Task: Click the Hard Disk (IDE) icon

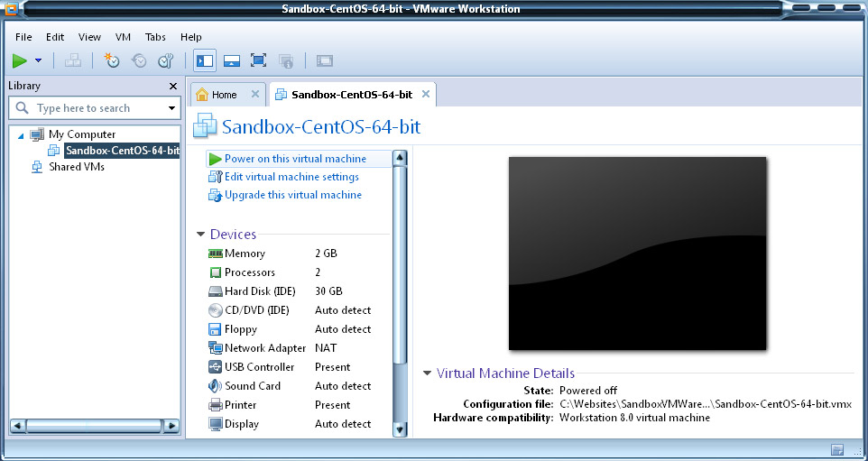Action: [216, 291]
